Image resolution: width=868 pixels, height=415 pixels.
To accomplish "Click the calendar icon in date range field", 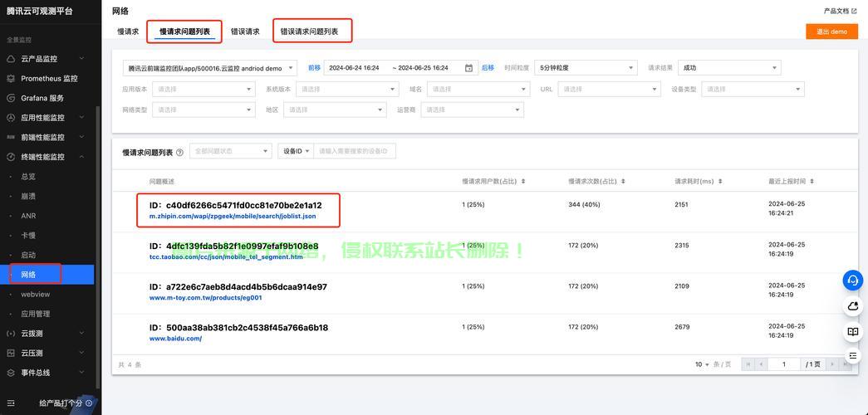I will pyautogui.click(x=468, y=68).
